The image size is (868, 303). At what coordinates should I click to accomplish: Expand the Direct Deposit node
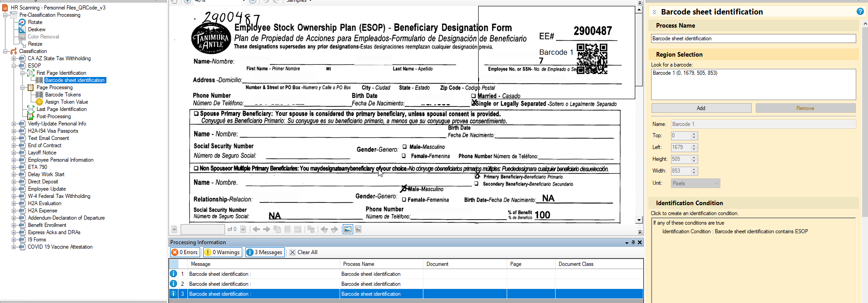tap(14, 182)
